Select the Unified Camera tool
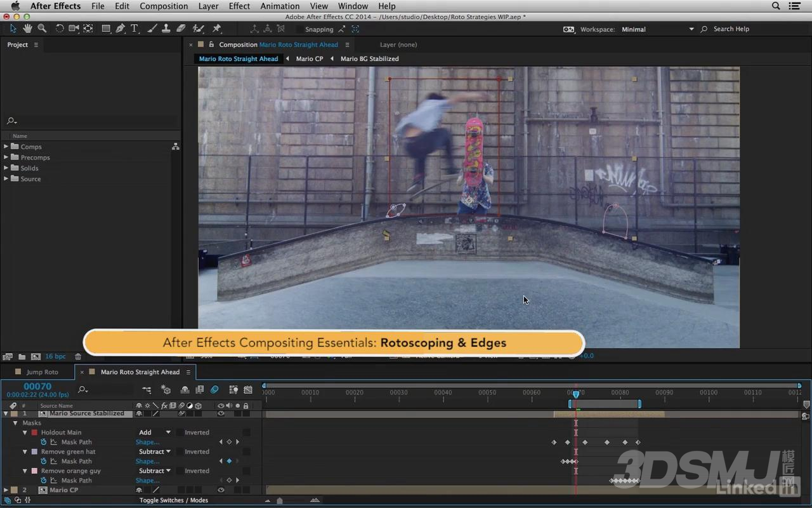This screenshot has height=508, width=812. pyautogui.click(x=74, y=29)
